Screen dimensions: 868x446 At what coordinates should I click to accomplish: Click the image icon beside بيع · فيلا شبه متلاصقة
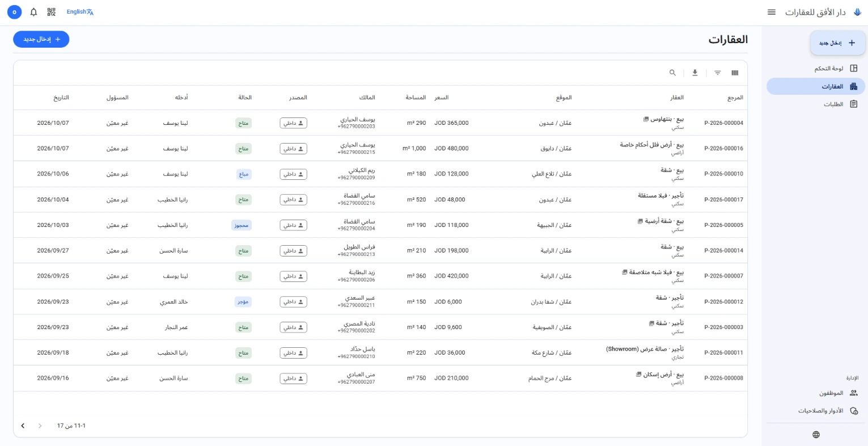[625, 272]
